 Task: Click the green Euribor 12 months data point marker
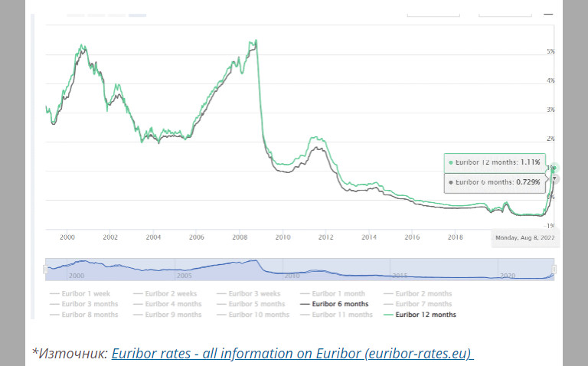[555, 168]
